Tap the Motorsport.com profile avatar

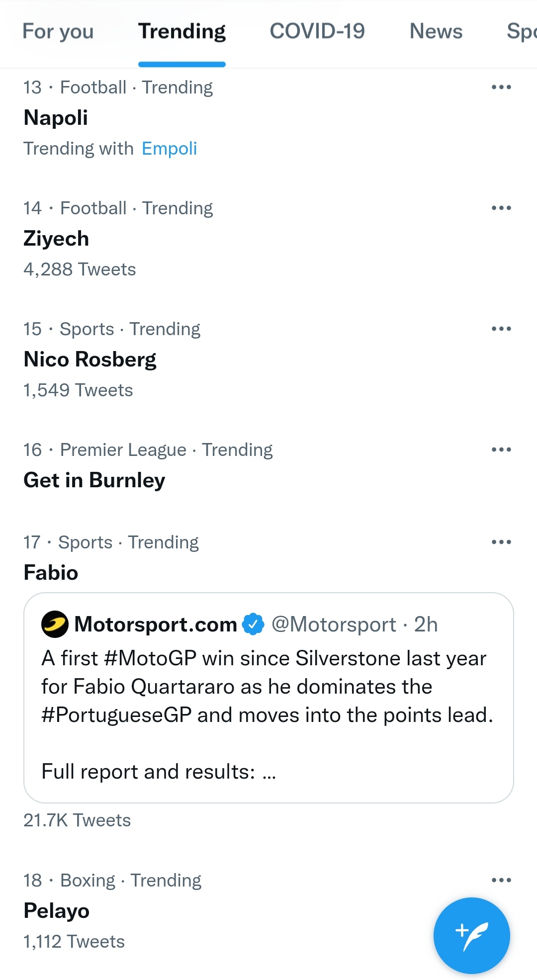[55, 624]
